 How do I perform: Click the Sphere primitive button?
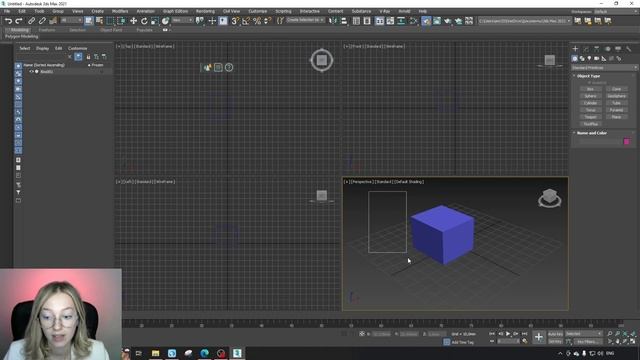[590, 96]
